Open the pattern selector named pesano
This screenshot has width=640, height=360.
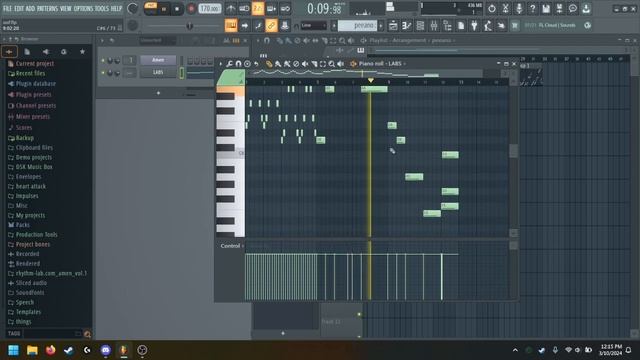pyautogui.click(x=358, y=25)
